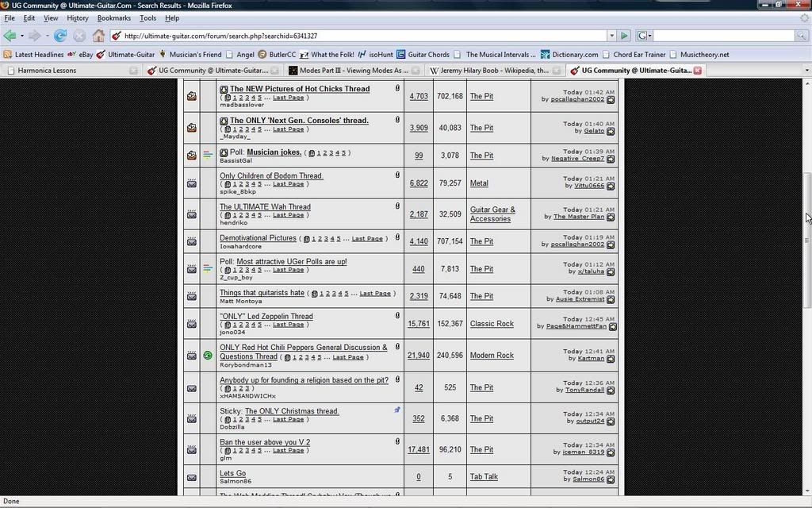Open the back history dropdown arrow
The width and height of the screenshot is (812, 508).
tap(21, 36)
